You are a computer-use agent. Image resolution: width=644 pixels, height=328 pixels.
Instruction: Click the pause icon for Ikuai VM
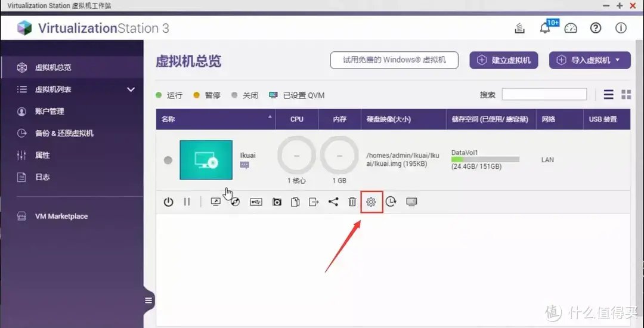tap(187, 202)
